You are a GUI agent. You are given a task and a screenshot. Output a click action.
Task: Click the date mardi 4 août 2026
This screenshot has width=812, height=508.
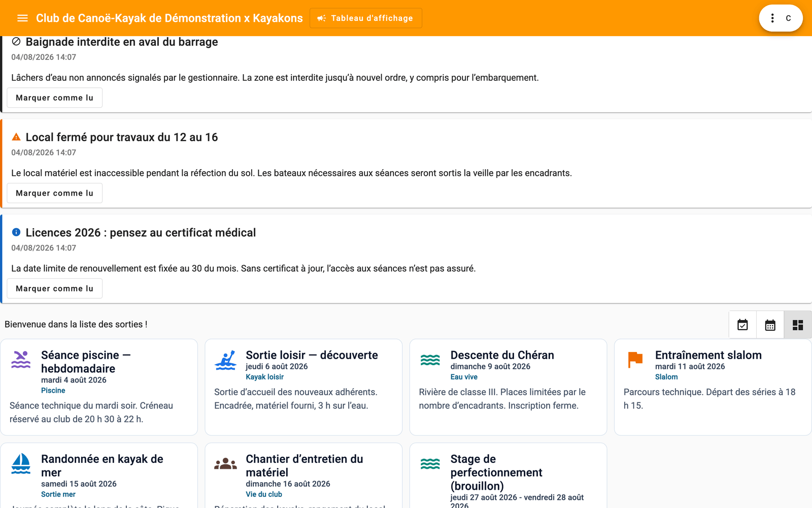pyautogui.click(x=74, y=380)
